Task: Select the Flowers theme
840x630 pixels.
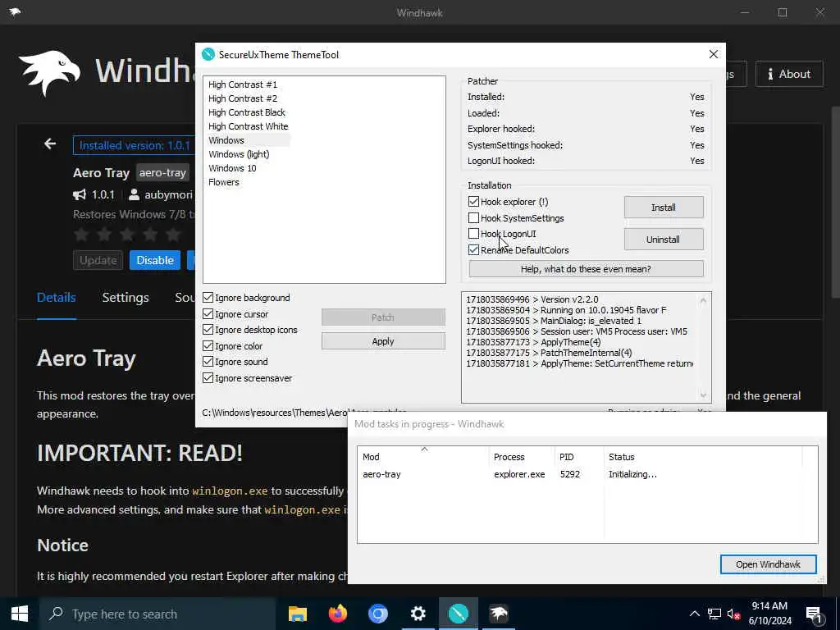Action: 224,182
